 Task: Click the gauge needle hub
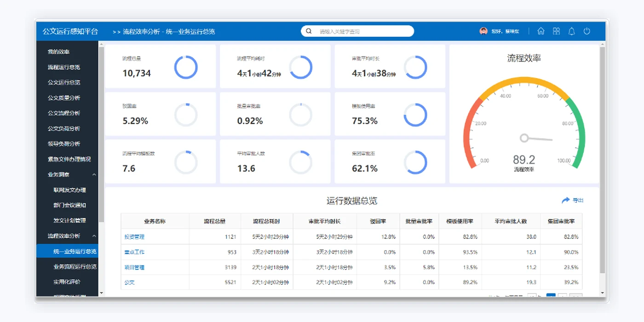point(524,138)
